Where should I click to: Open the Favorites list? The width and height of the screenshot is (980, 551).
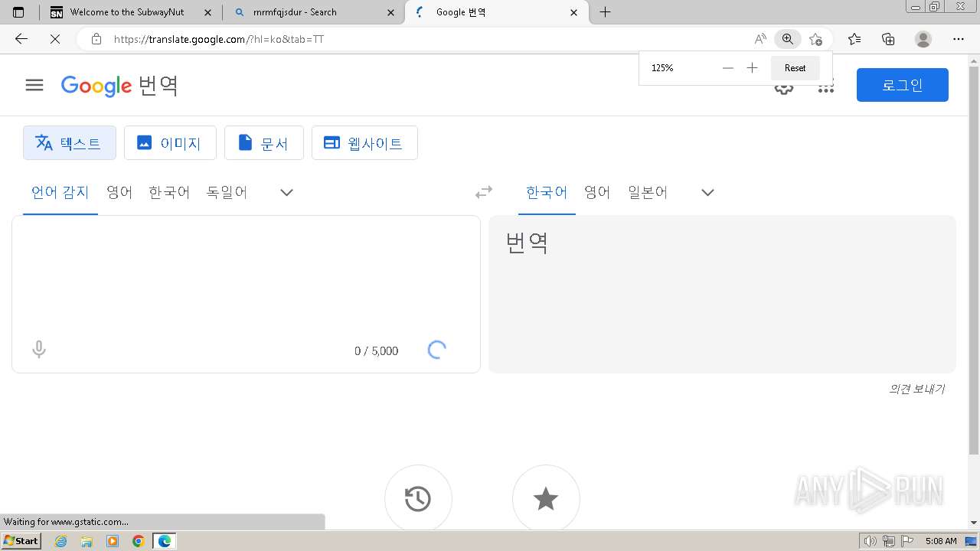[854, 39]
